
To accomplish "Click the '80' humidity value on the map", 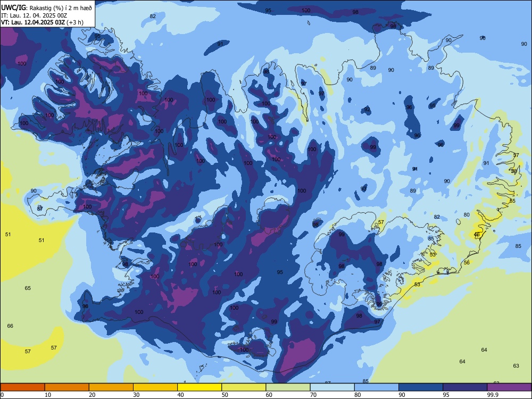I will click(467, 214).
